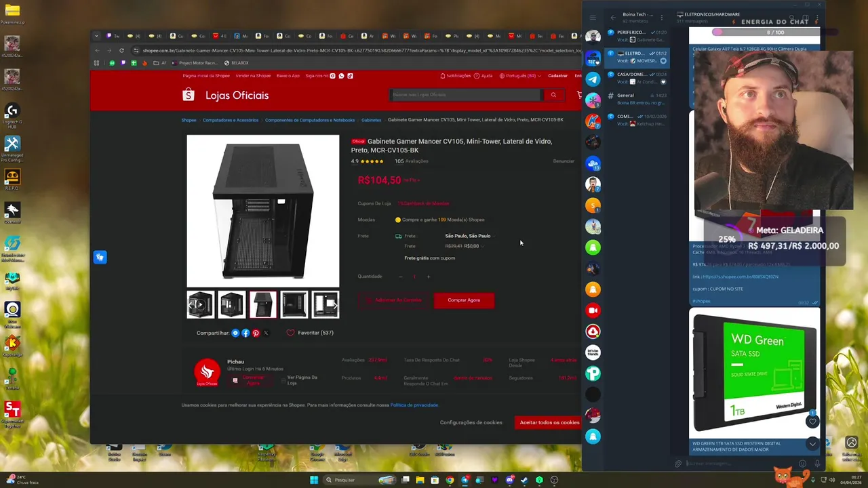
Task: Click the main product image
Action: [x=263, y=211]
